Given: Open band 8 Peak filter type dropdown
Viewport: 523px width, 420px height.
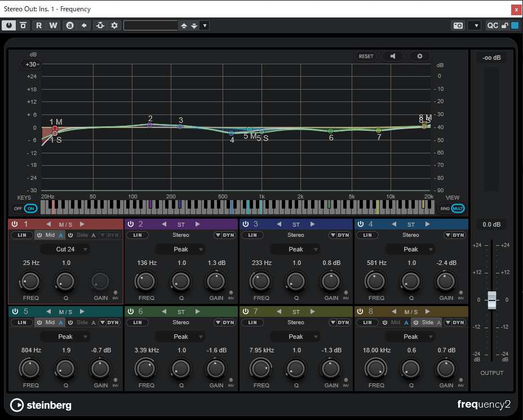Looking at the screenshot, I should (x=410, y=337).
